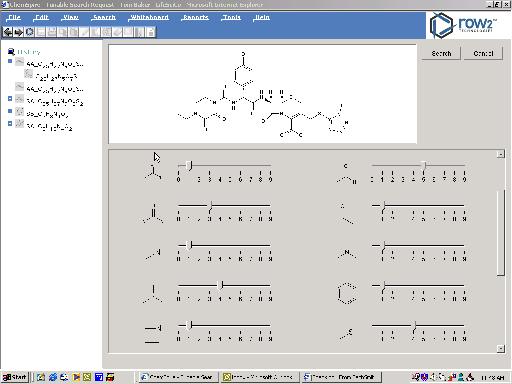512x384 pixels.
Task: Click the slider handle beside triple-bond N fragment
Action: pos(189,326)
